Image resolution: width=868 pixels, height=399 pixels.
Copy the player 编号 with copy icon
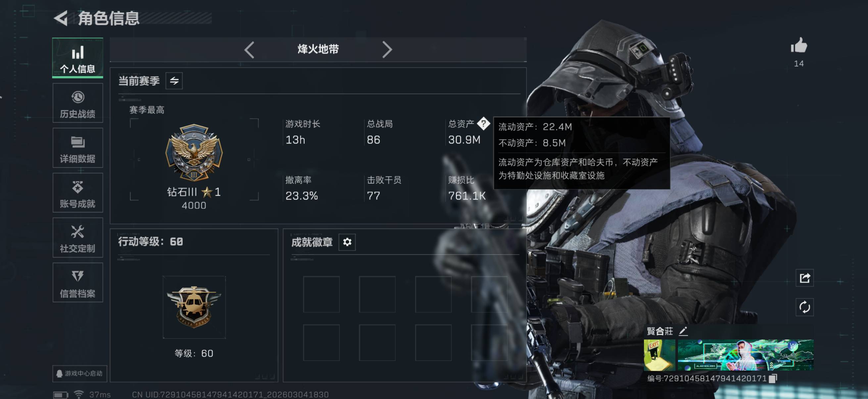(x=773, y=379)
